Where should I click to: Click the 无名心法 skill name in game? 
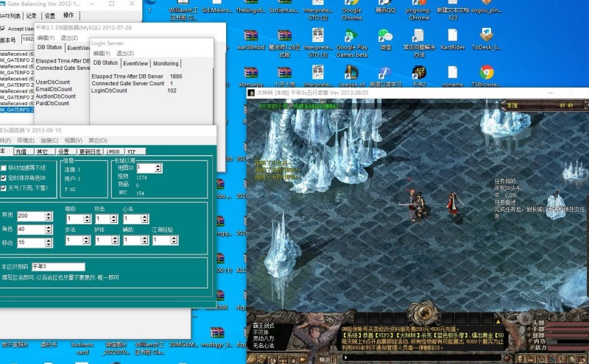pos(264,346)
